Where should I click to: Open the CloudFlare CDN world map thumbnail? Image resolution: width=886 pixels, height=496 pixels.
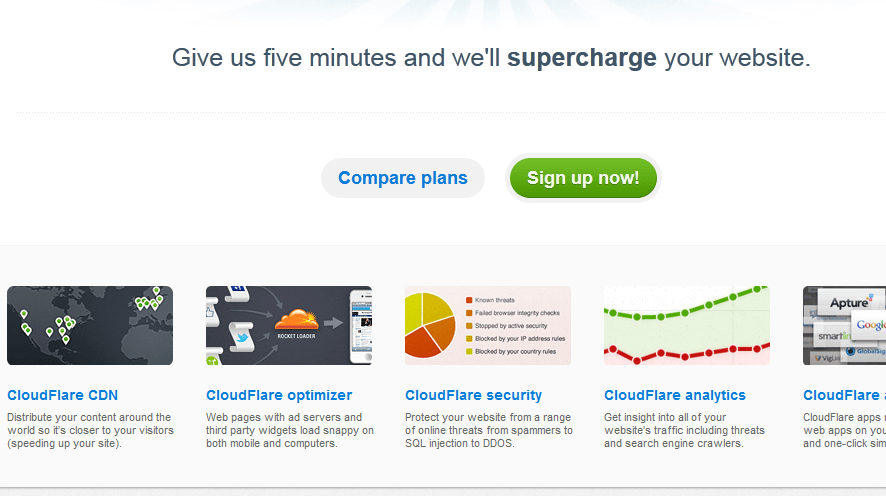(90, 325)
